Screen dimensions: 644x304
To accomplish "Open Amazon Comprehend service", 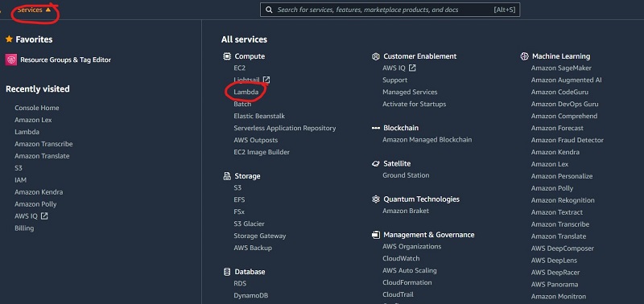I will 564,116.
